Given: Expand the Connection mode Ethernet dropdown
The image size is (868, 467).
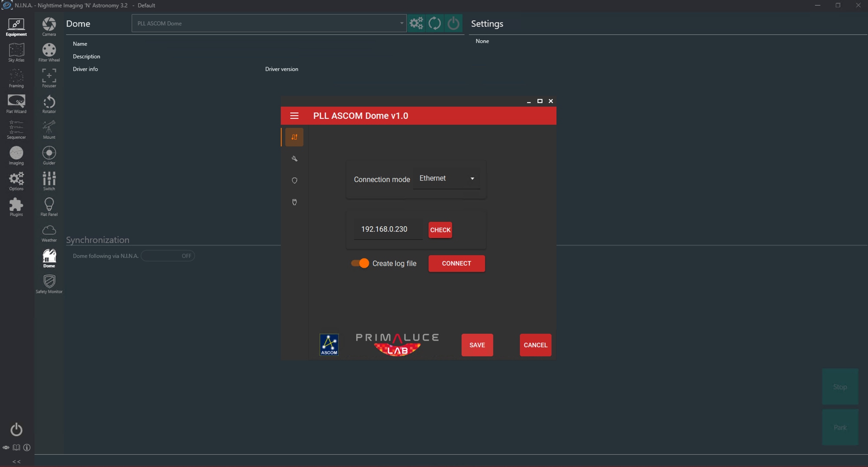Looking at the screenshot, I should tap(447, 178).
